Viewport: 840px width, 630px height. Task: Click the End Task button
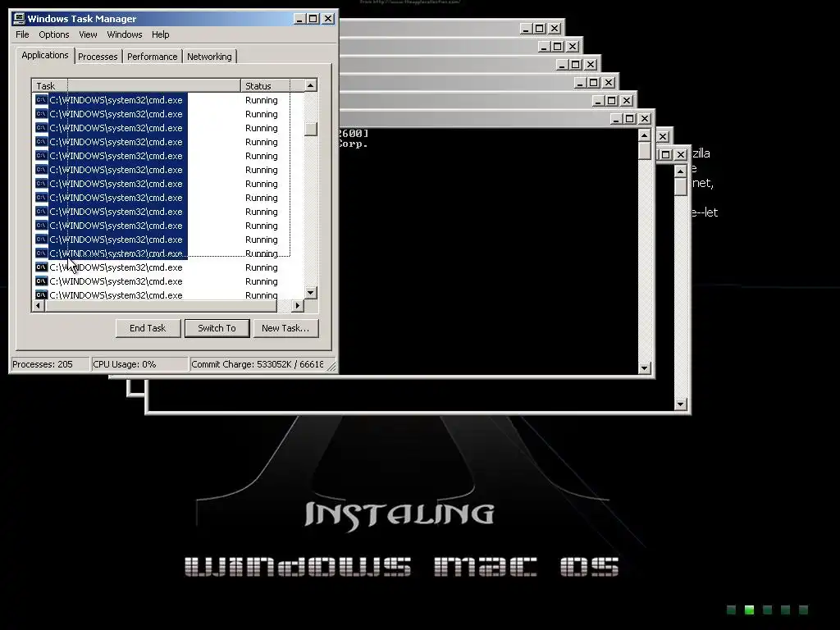click(148, 328)
